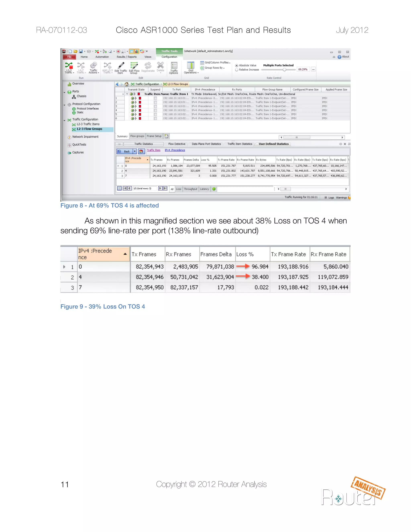This screenshot has width=411, height=532.
Task: Open the Group Rows By dropdown
Action: click(212, 68)
